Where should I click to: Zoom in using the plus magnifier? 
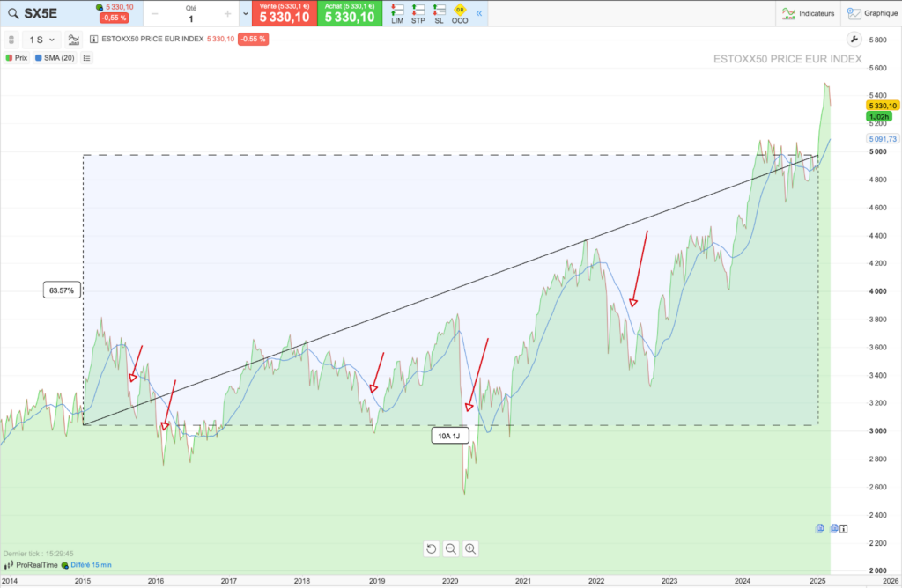[470, 549]
